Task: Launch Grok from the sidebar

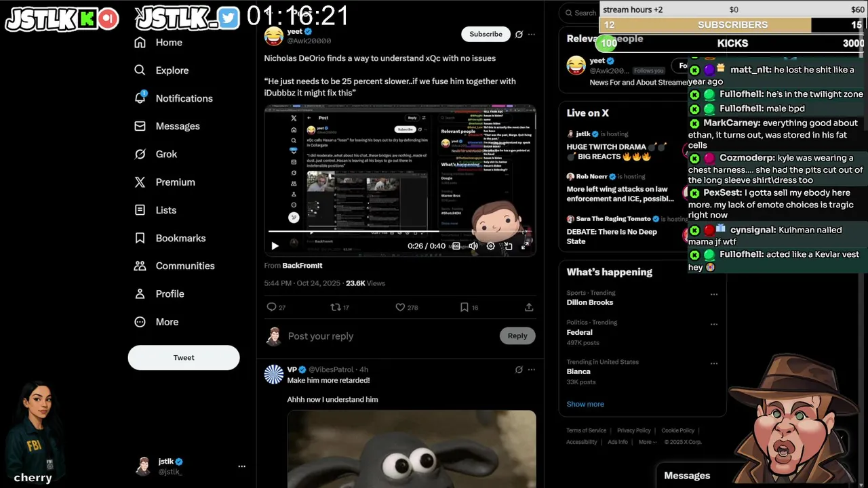Action: coord(156,154)
